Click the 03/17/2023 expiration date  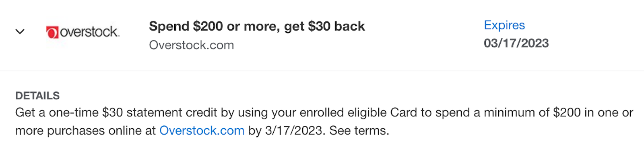coord(516,43)
